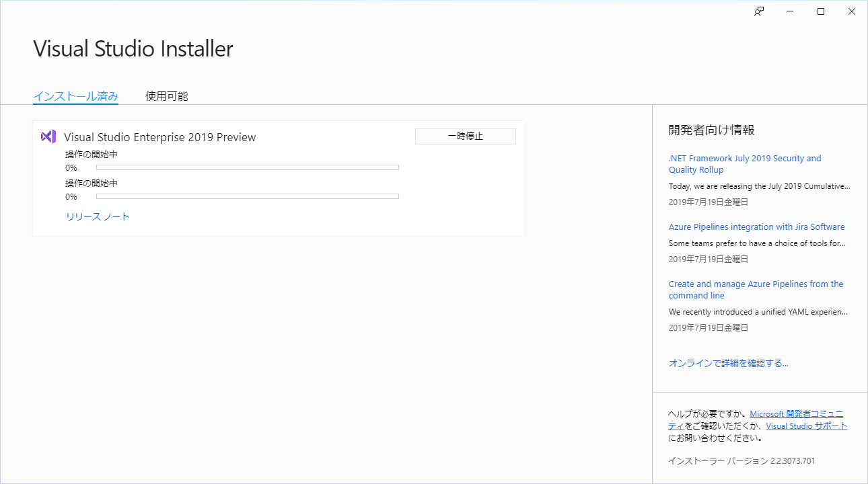Click 'Some teams prefer to have' summary
Image resolution: width=868 pixels, height=484 pixels.
click(x=758, y=243)
